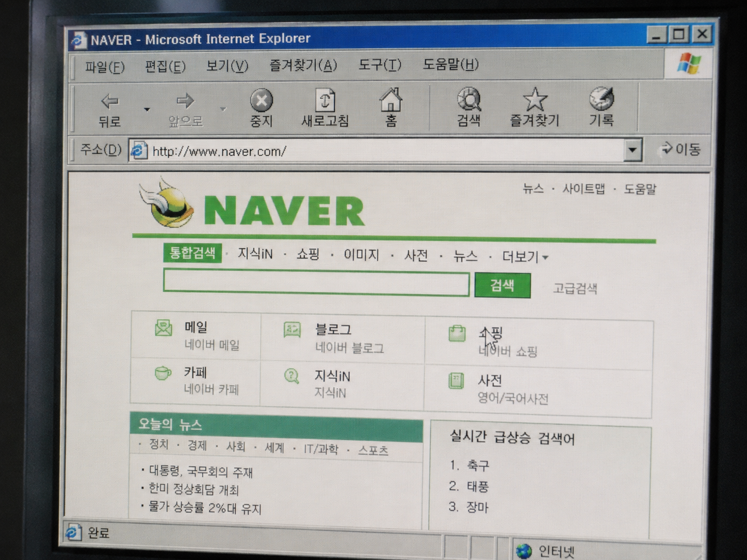Screen dimensions: 747x560
Task: Click the Blog (블로그) speech bubble icon
Action: point(292,330)
